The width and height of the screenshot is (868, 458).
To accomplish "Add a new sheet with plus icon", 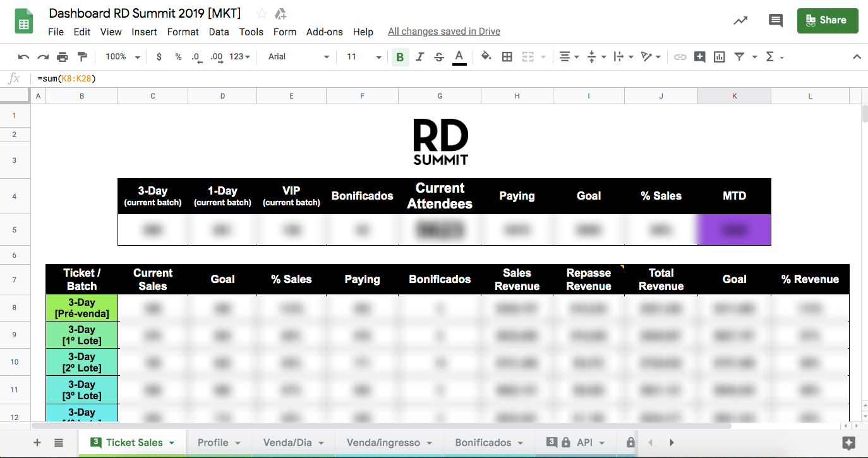I will (x=37, y=443).
